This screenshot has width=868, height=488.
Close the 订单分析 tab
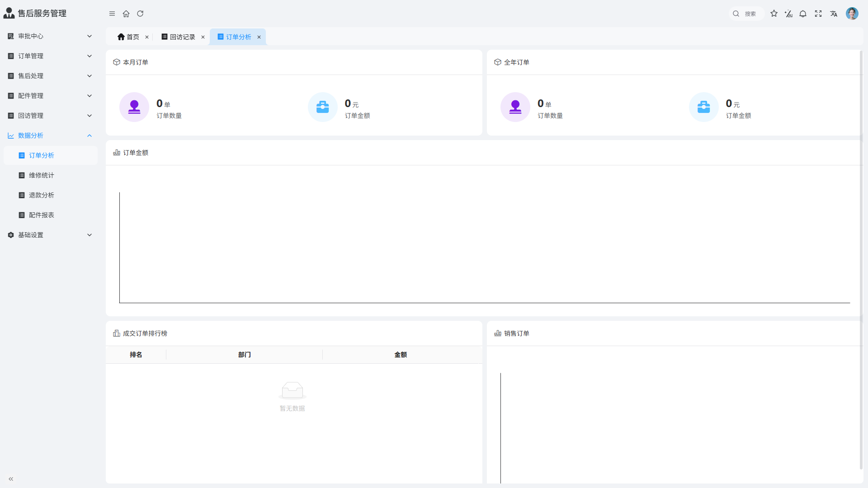click(259, 37)
